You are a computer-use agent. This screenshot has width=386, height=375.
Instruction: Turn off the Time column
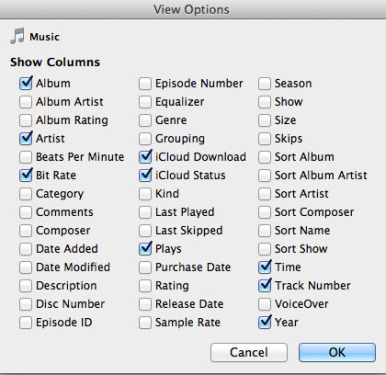264,267
